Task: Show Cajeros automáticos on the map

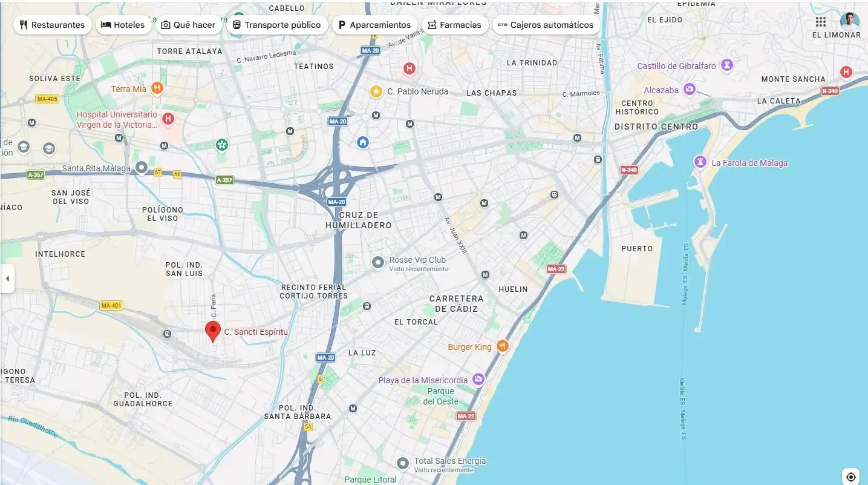Action: click(546, 25)
